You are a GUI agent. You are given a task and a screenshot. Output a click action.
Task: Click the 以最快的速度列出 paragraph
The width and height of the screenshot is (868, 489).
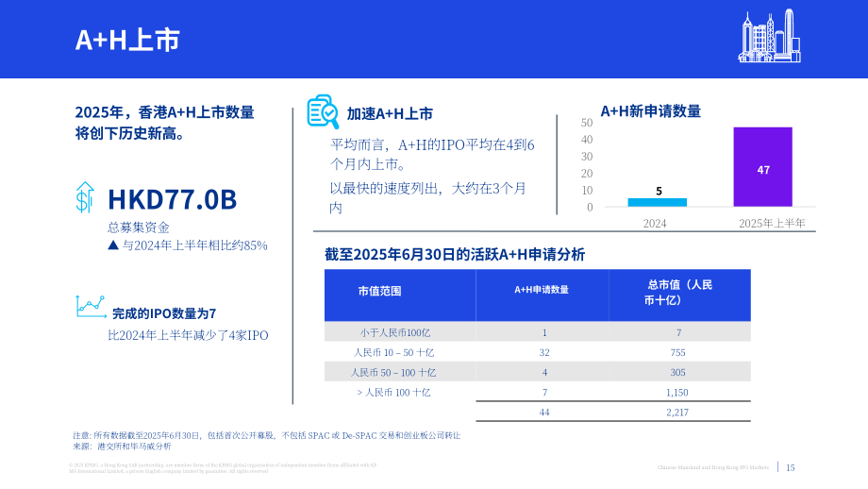click(x=428, y=198)
